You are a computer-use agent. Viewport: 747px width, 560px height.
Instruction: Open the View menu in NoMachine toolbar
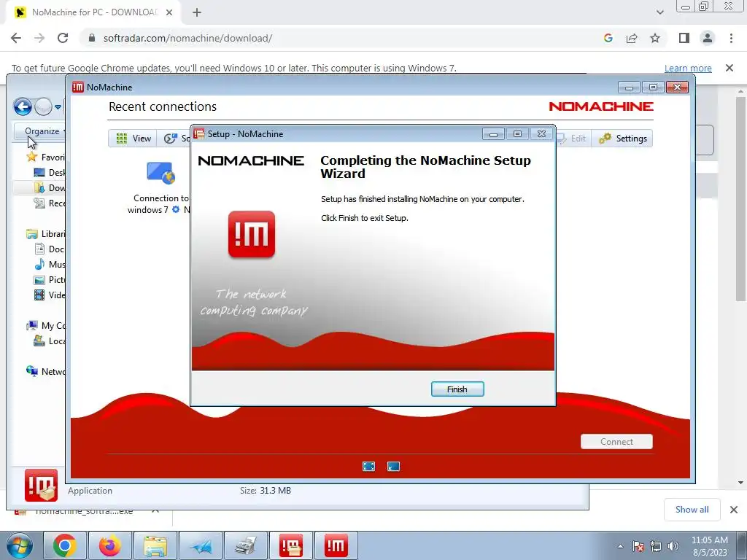[x=133, y=138]
